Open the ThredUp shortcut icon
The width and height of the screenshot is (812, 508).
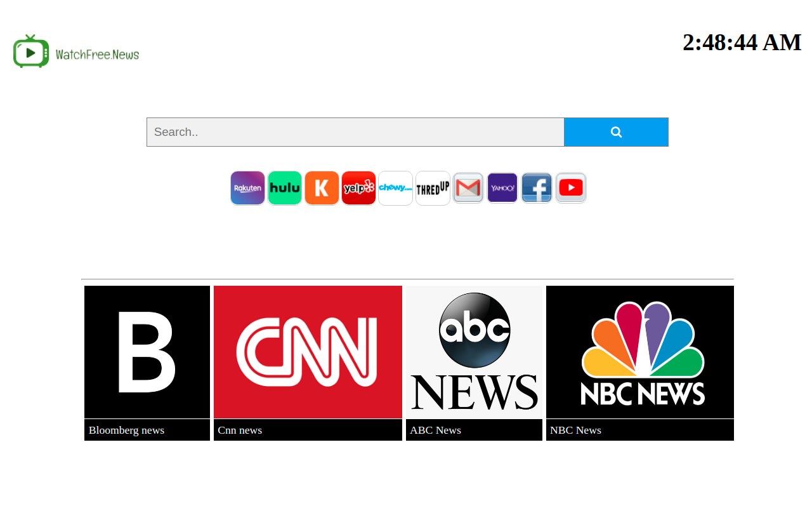pos(433,188)
